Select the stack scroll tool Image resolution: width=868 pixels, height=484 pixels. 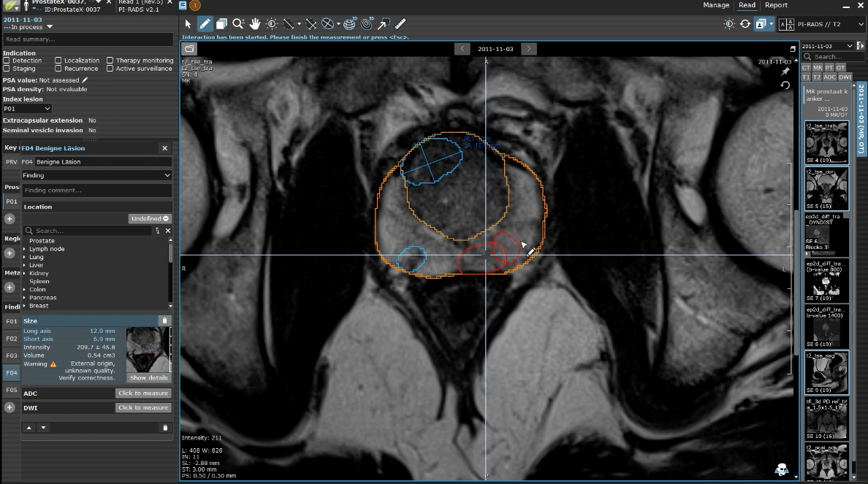coord(221,24)
